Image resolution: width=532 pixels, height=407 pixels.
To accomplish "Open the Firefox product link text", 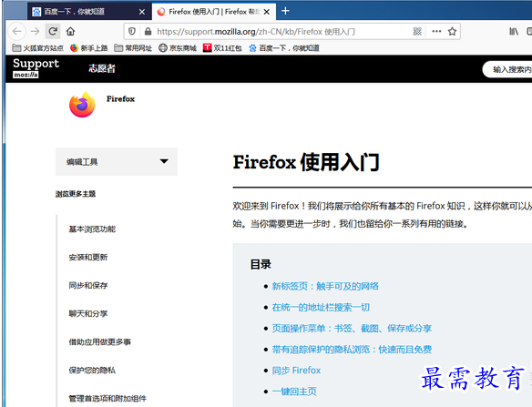I will [120, 98].
